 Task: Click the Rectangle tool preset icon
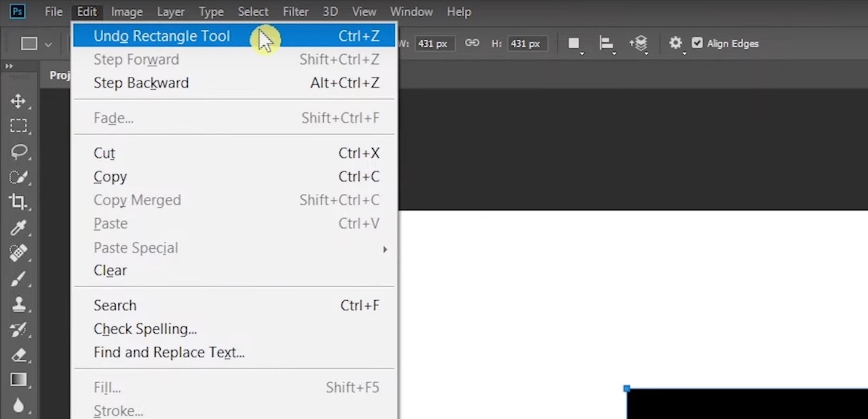[29, 43]
